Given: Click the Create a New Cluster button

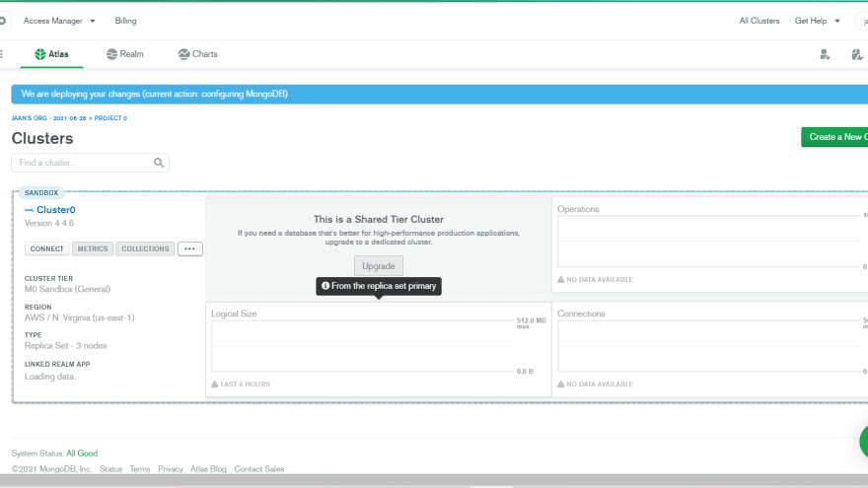Looking at the screenshot, I should tap(834, 137).
